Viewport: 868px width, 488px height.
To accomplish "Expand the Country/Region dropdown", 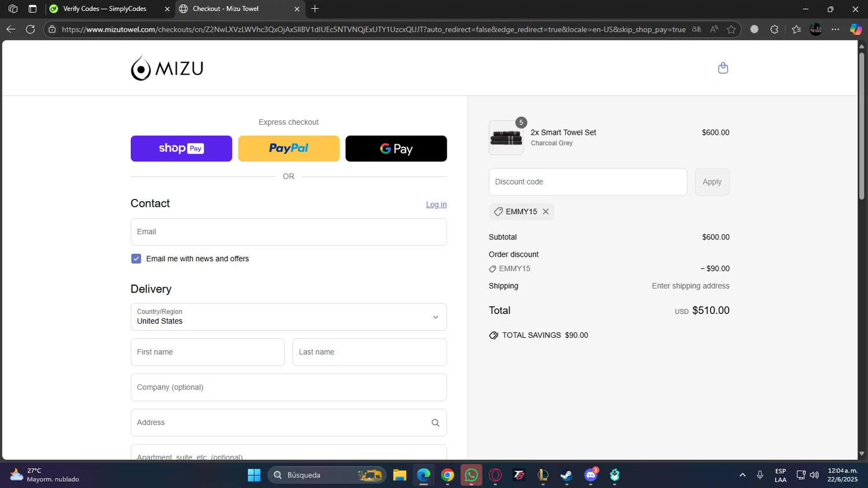I will (289, 317).
